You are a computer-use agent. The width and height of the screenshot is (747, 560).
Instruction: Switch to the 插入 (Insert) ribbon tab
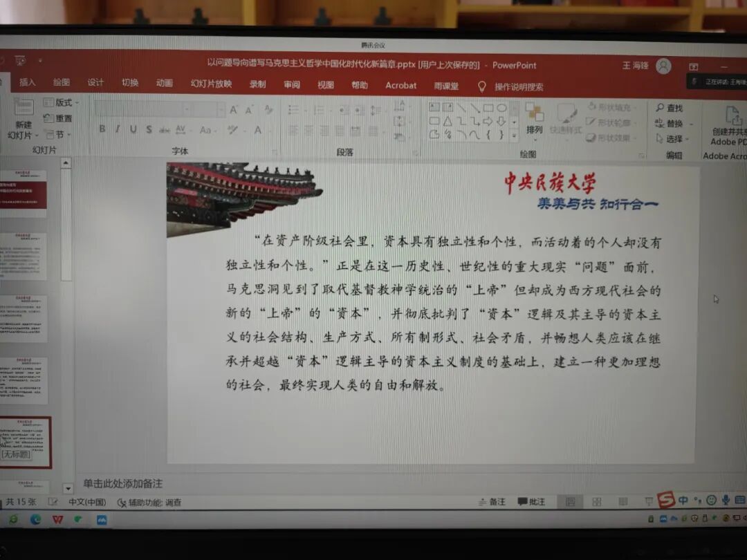click(x=27, y=84)
